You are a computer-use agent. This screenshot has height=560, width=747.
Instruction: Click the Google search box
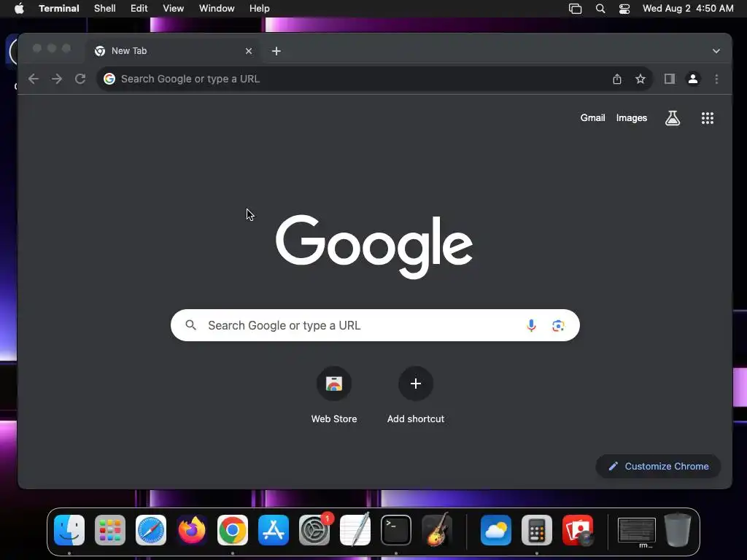click(375, 325)
